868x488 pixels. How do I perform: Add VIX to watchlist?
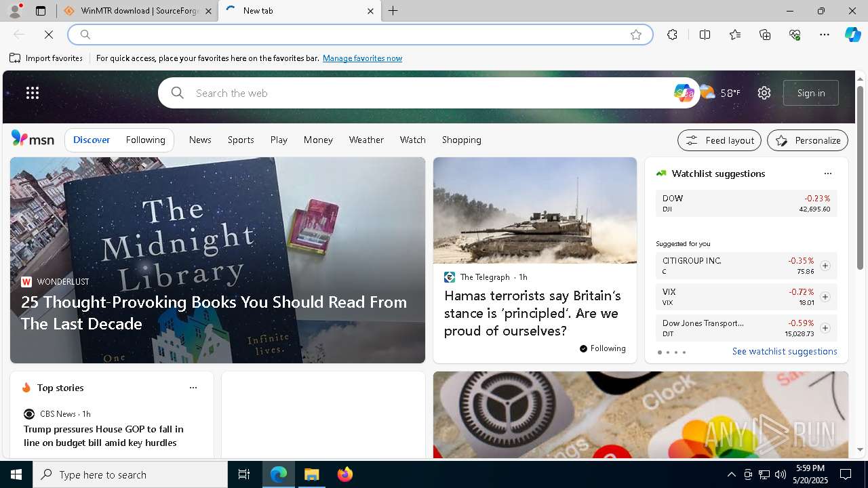click(x=825, y=297)
